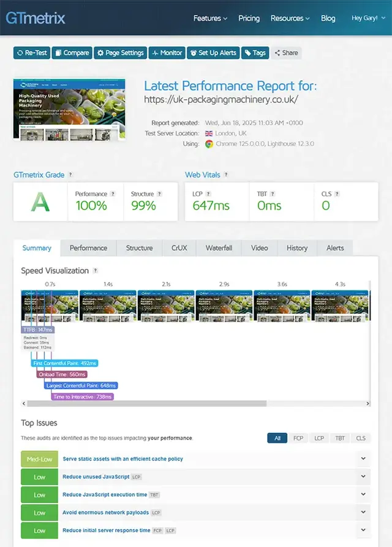Click help icon beside Structure score
Image resolution: width=392 pixels, height=547 pixels.
(x=159, y=194)
